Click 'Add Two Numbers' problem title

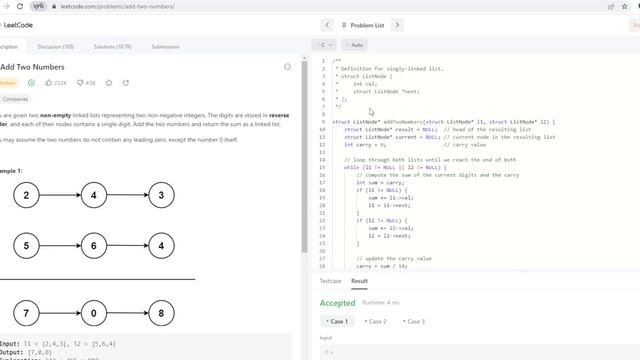[x=32, y=67]
